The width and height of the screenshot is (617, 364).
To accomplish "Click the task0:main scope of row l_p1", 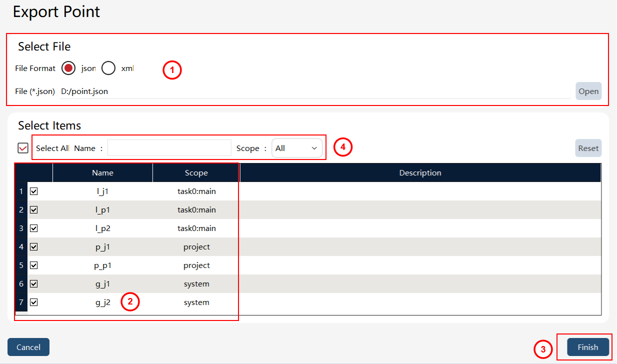I will click(x=196, y=209).
